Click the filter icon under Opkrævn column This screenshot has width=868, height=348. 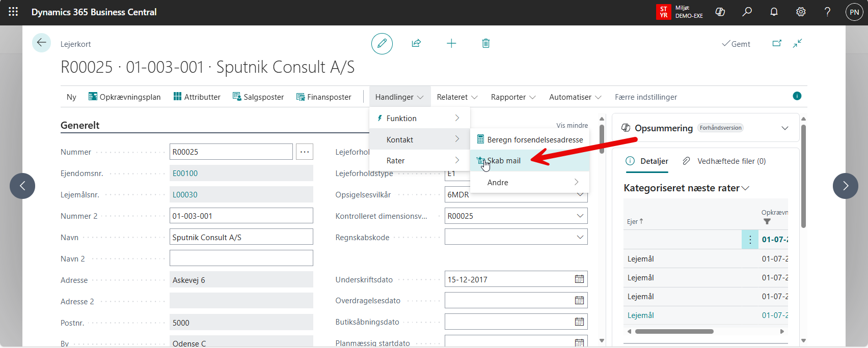(x=767, y=222)
